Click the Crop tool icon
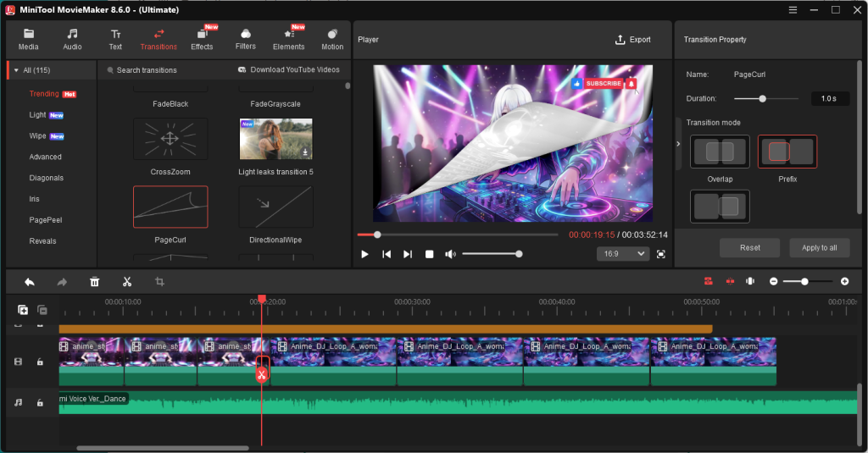The height and width of the screenshot is (453, 868). click(x=159, y=282)
